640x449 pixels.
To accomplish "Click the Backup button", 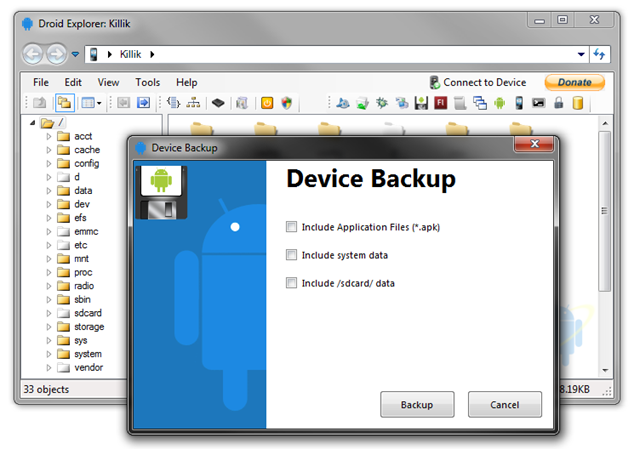I will [x=417, y=405].
